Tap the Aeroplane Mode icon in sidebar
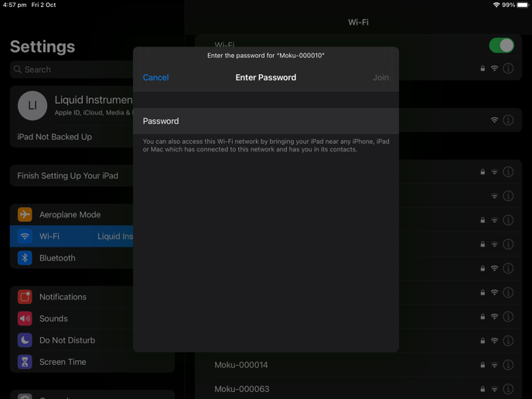 coord(25,214)
